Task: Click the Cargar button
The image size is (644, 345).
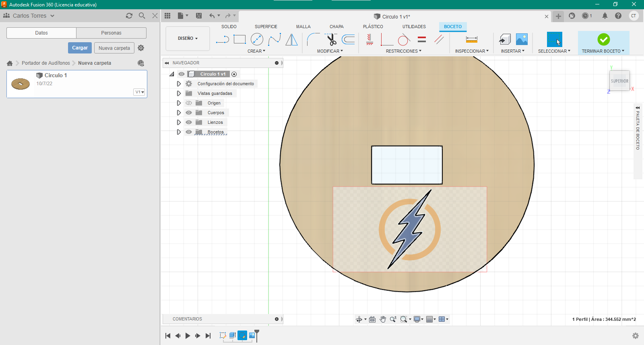Action: 80,48
